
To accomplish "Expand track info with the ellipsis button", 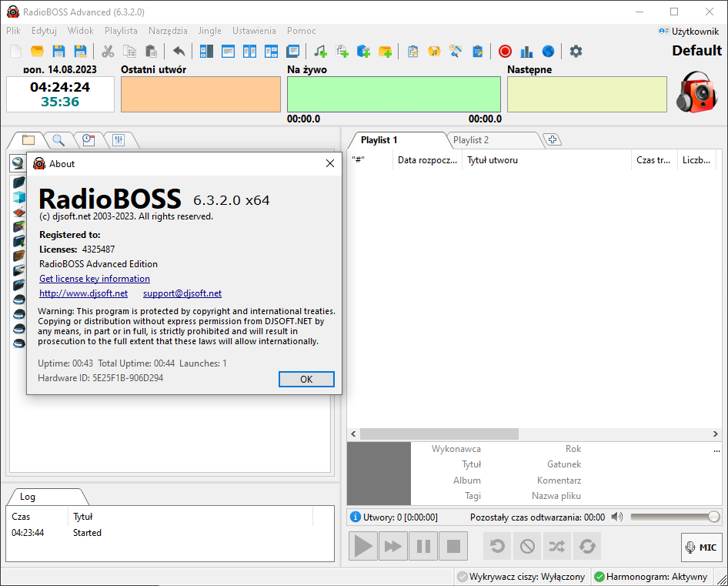I will 716,450.
